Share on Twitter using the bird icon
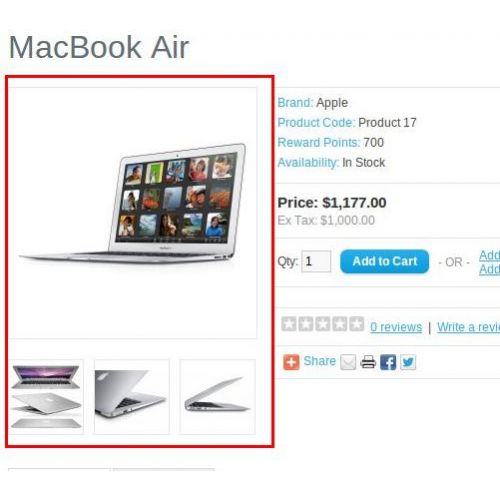The image size is (500, 500). click(408, 362)
